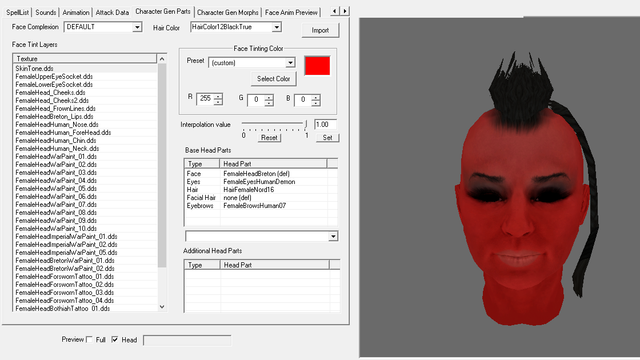The width and height of the screenshot is (640, 360).
Task: Increase the R value with up spinner
Action: (218, 96)
